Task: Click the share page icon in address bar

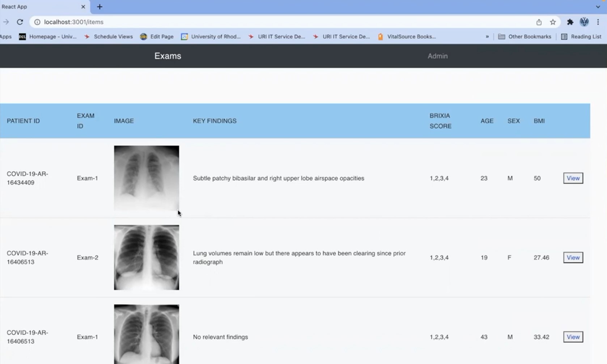Action: [539, 22]
